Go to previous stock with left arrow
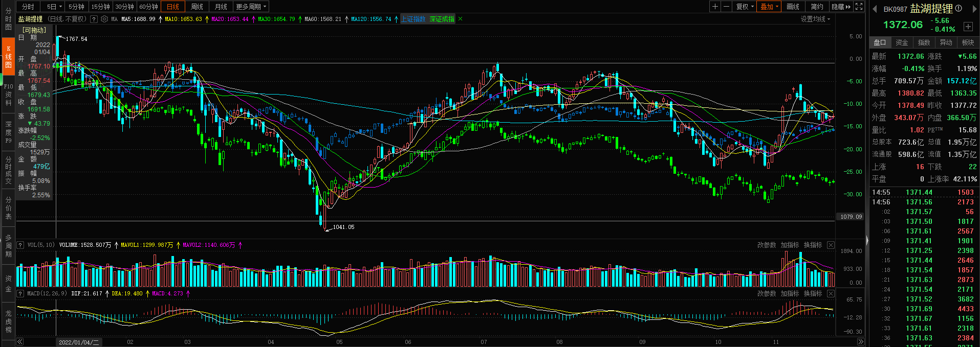The width and height of the screenshot is (980, 347). point(875,9)
